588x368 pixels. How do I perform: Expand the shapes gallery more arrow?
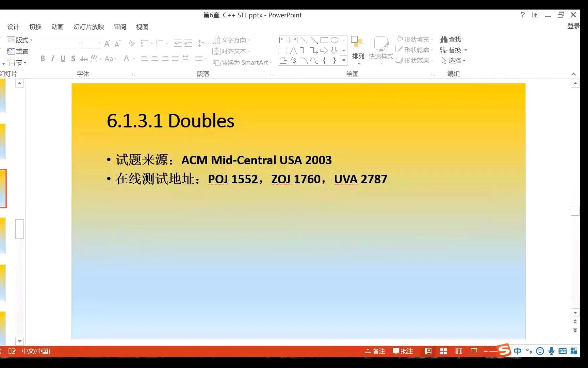click(344, 61)
